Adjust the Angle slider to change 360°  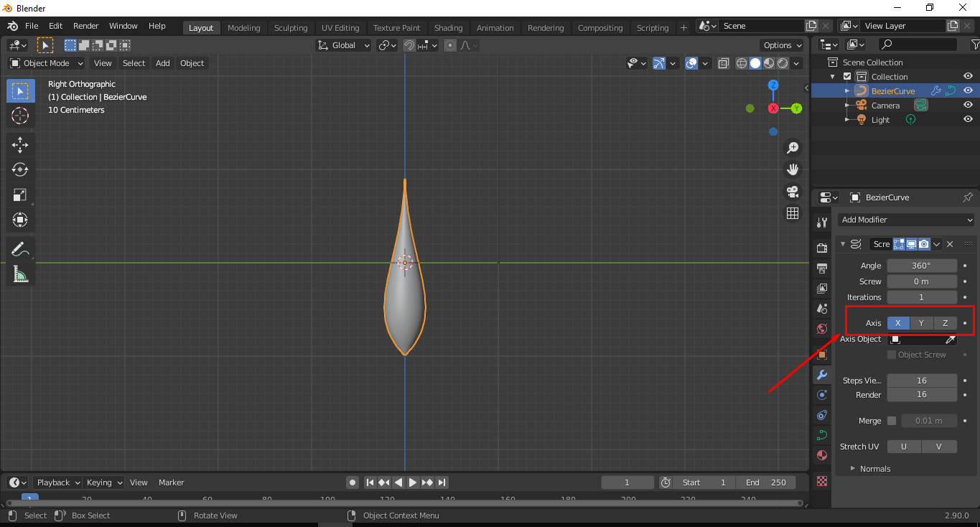(922, 265)
